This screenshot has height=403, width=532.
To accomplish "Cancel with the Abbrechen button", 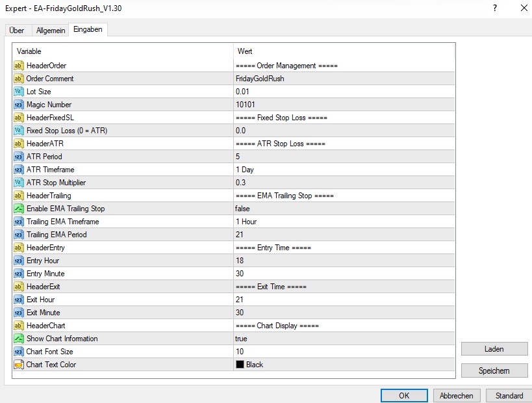I will click(457, 396).
